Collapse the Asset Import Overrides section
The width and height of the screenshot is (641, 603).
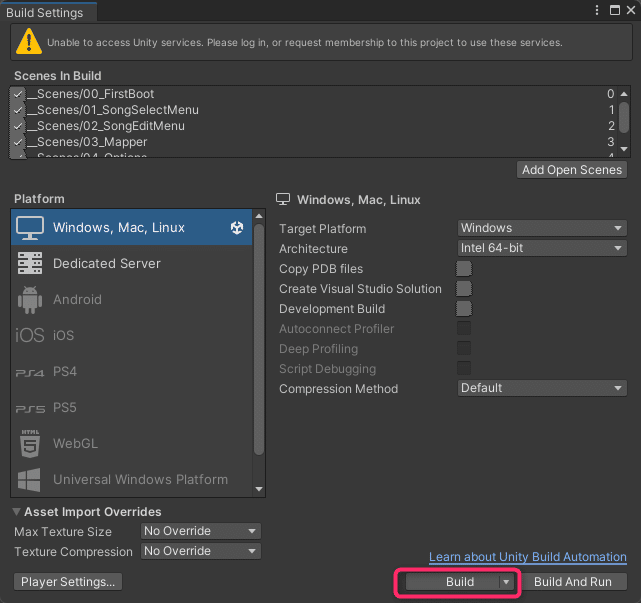click(x=16, y=511)
